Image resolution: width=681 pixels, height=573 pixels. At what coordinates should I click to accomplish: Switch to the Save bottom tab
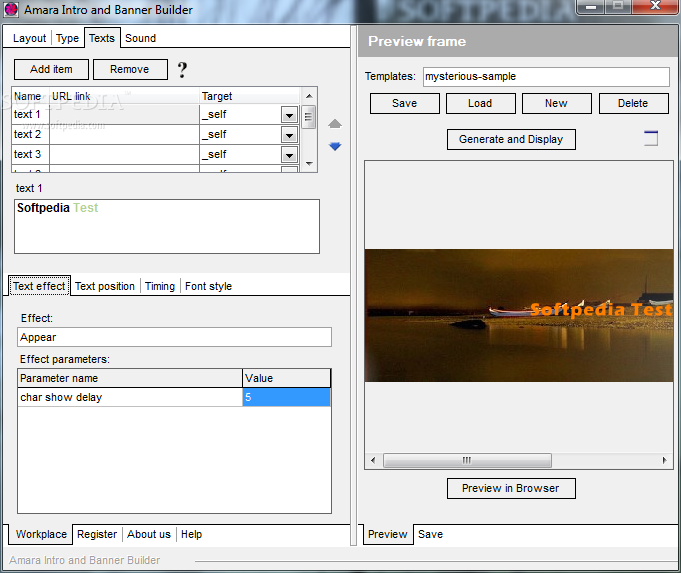pyautogui.click(x=430, y=534)
